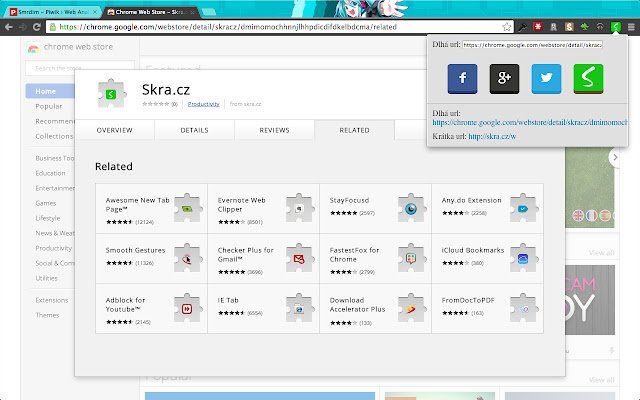Open the Smooth Gestures extension title

click(x=136, y=250)
